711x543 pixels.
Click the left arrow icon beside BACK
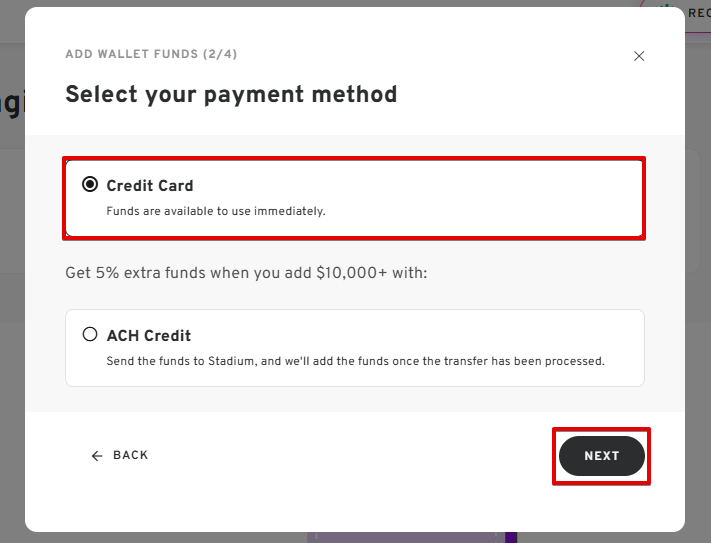click(x=97, y=456)
